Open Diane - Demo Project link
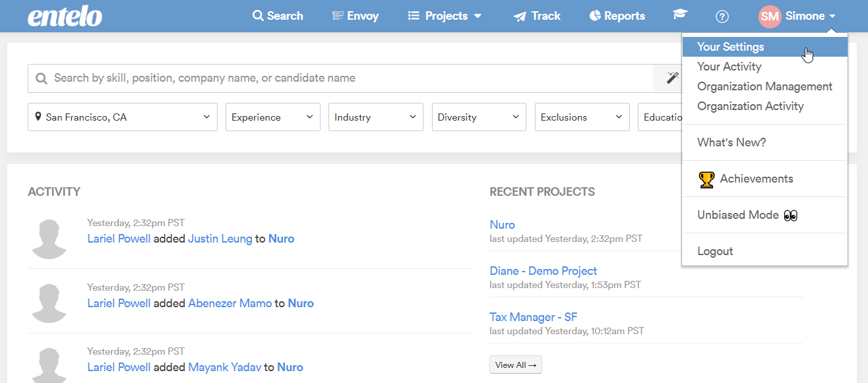The image size is (868, 383). point(543,271)
